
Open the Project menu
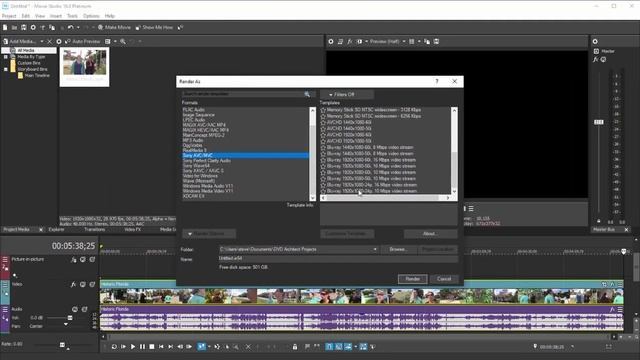(9, 16)
